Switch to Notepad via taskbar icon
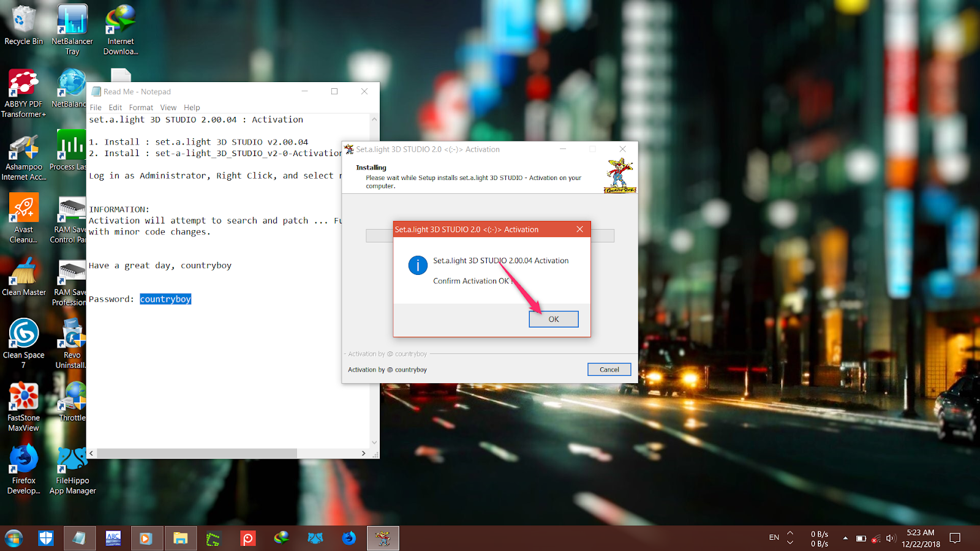The height and width of the screenshot is (551, 980). (x=79, y=538)
